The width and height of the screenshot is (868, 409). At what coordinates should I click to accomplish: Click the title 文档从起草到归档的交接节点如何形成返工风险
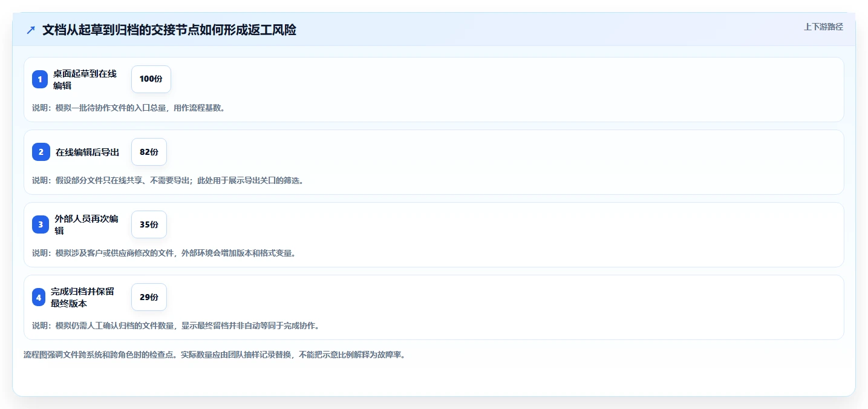(x=169, y=30)
